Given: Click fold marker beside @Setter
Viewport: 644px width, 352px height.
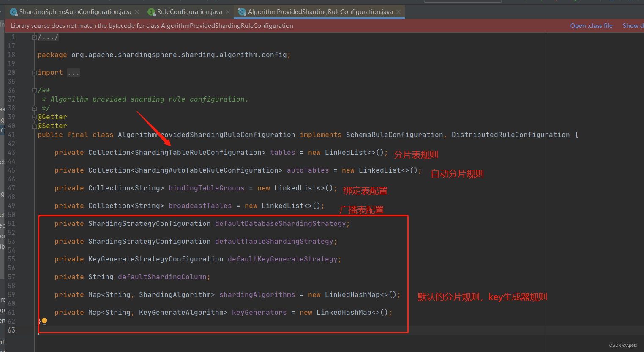Looking at the screenshot, I should [x=34, y=126].
